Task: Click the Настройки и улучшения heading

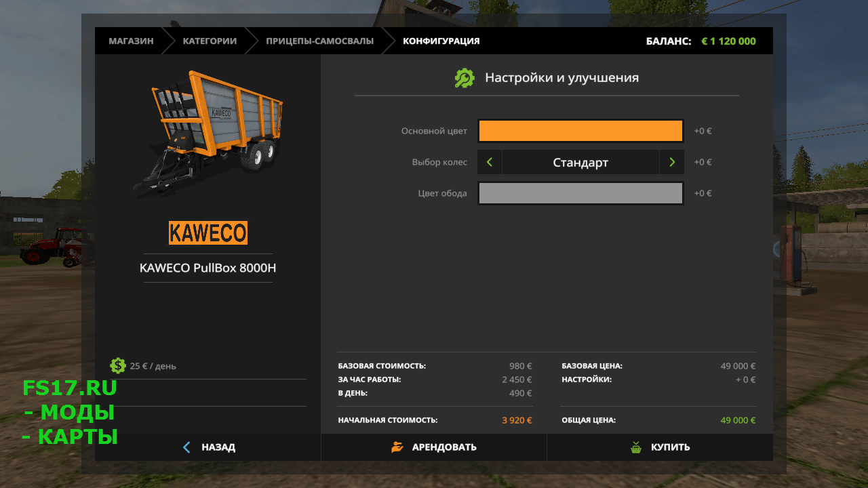Action: click(x=561, y=78)
